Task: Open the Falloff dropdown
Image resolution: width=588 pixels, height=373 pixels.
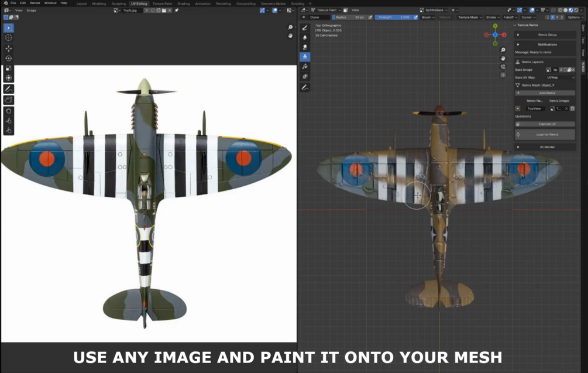Action: tap(510, 17)
